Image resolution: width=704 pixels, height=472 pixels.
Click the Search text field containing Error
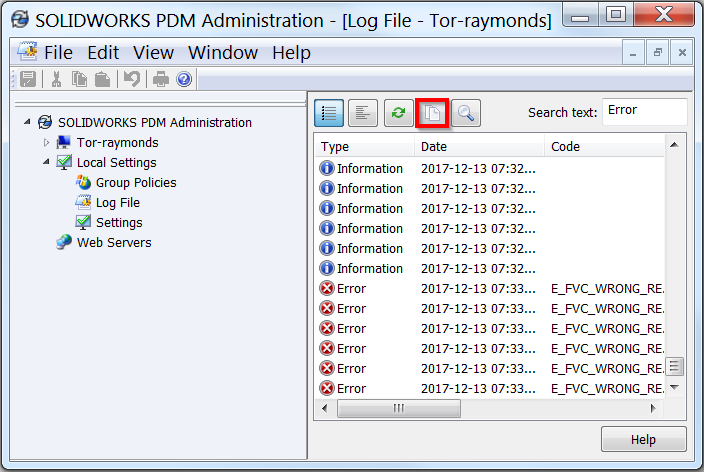click(x=644, y=111)
